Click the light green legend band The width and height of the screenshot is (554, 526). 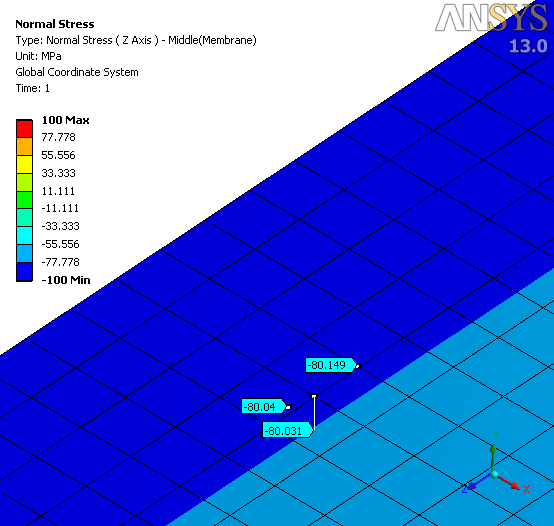click(x=24, y=182)
